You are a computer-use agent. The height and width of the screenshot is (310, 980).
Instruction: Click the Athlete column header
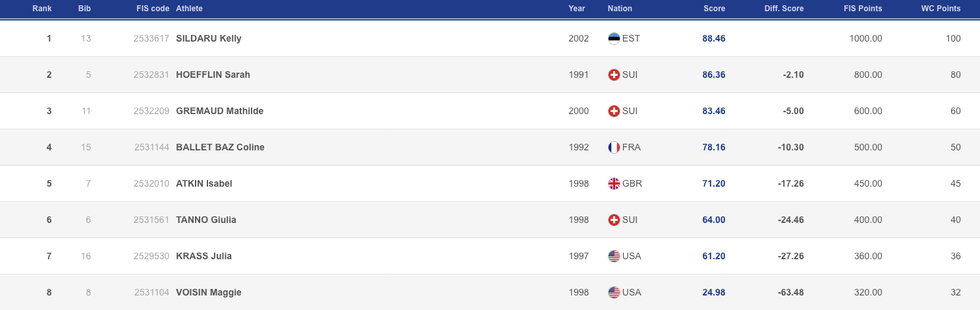coord(190,9)
